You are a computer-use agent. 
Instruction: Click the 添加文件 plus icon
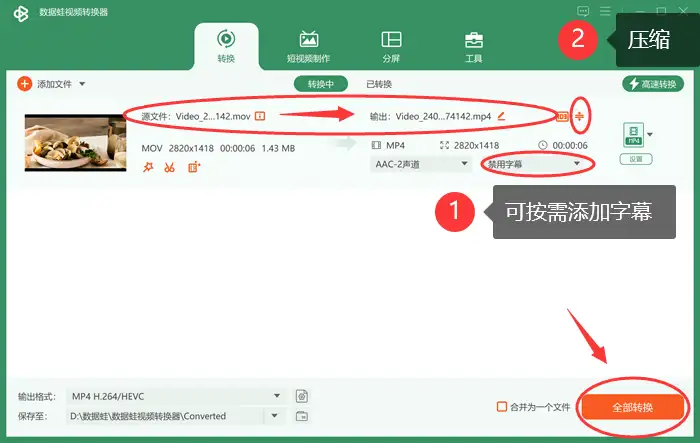pyautogui.click(x=25, y=84)
